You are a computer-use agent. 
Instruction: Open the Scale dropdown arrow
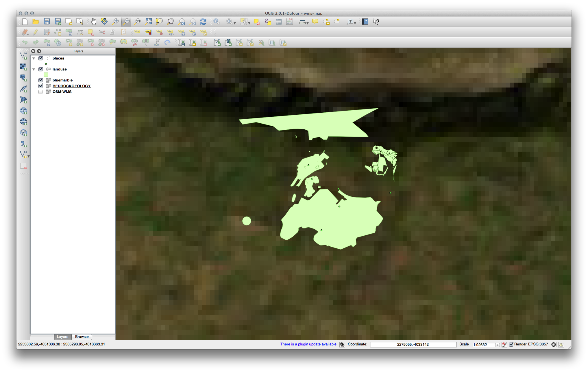click(x=497, y=345)
